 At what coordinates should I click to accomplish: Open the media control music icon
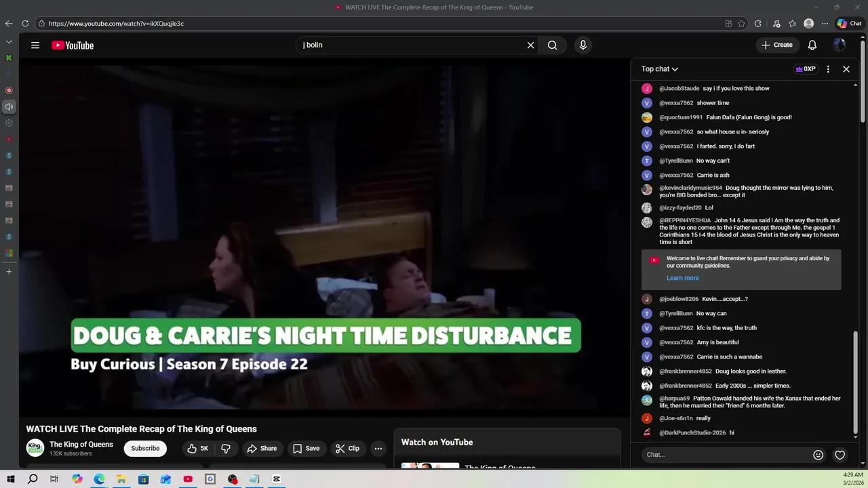coord(776,24)
